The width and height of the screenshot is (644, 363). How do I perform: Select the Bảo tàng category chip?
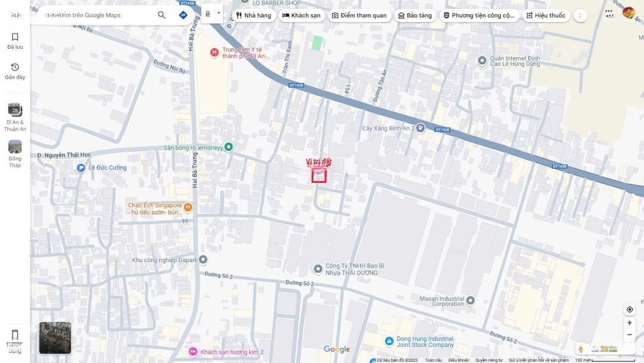tap(414, 16)
